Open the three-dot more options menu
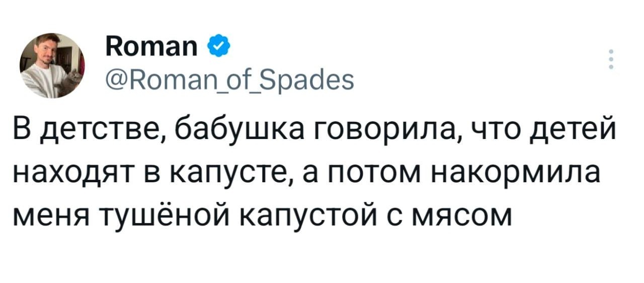644x283 pixels. (611, 60)
